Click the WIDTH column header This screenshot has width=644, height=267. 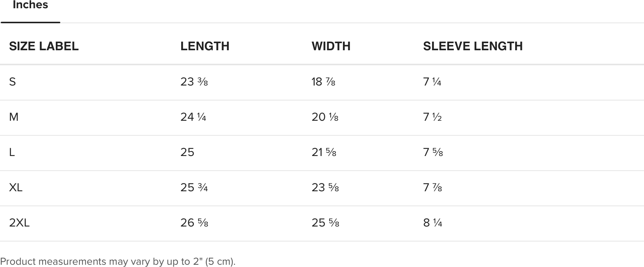pyautogui.click(x=331, y=46)
